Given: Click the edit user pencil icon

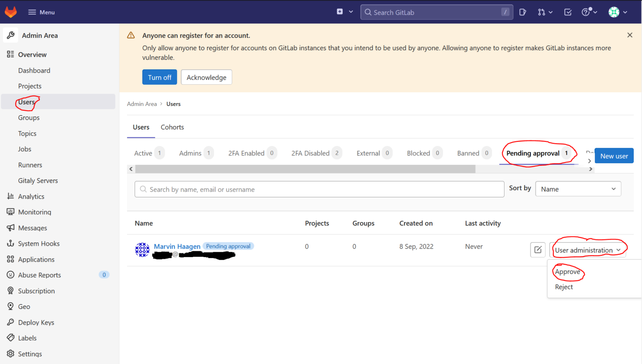Looking at the screenshot, I should click(x=538, y=249).
